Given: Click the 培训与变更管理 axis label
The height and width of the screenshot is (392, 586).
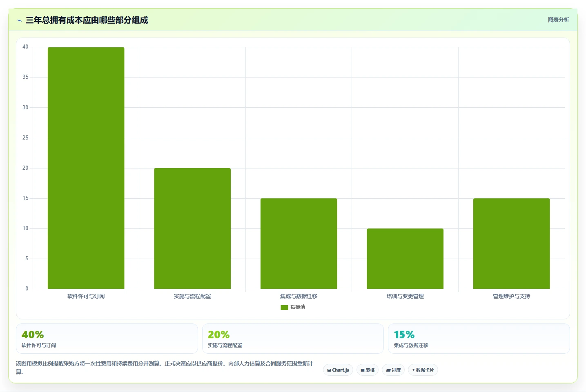Looking at the screenshot, I should tap(405, 296).
